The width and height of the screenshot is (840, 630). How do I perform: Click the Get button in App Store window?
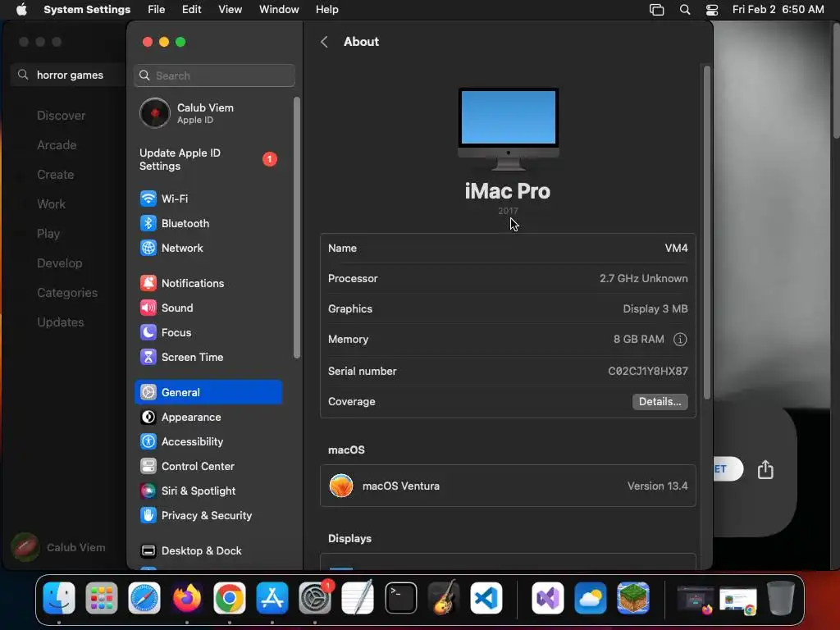(728, 469)
